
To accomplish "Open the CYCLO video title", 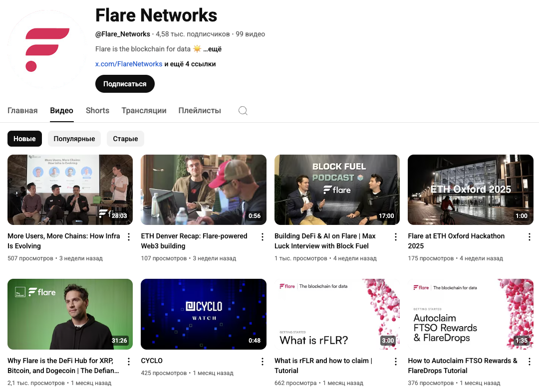I will coord(152,361).
